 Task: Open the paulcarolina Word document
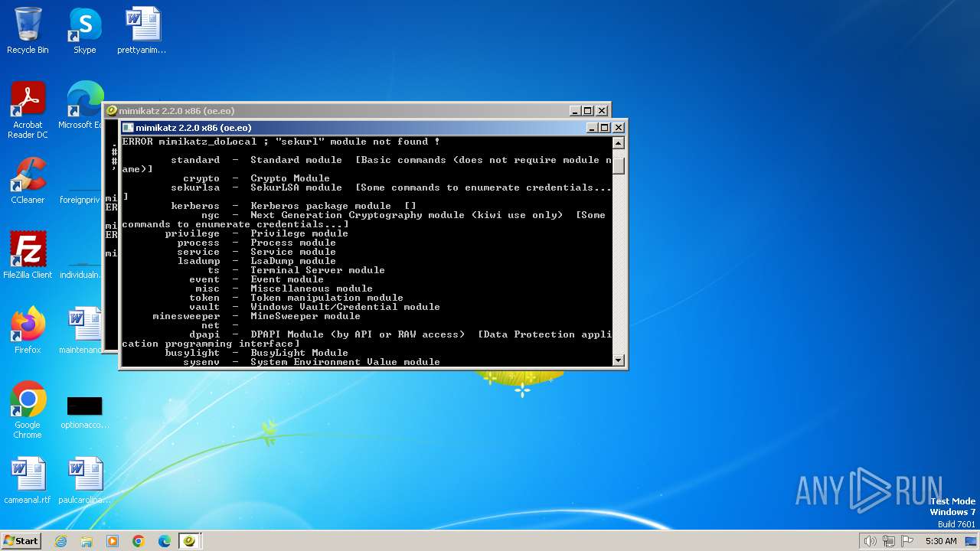tap(84, 480)
